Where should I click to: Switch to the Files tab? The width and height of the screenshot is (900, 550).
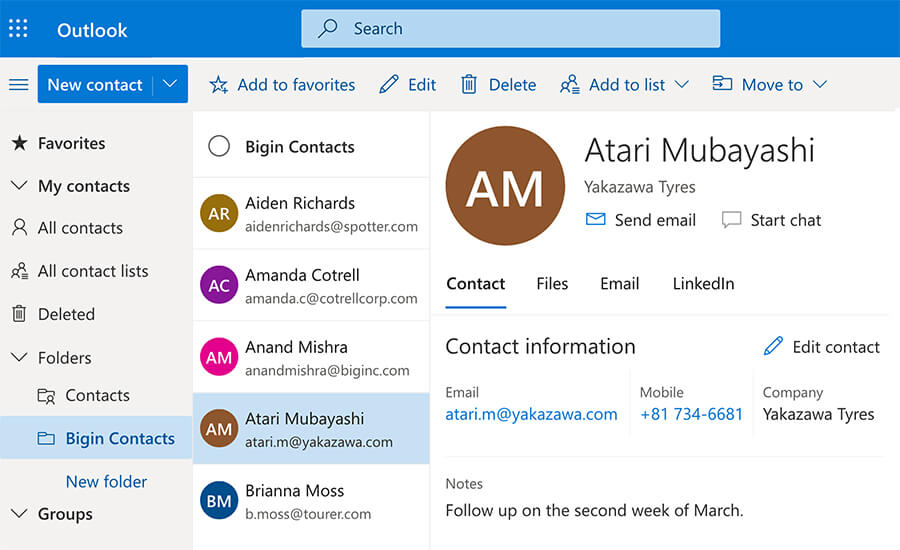point(552,284)
